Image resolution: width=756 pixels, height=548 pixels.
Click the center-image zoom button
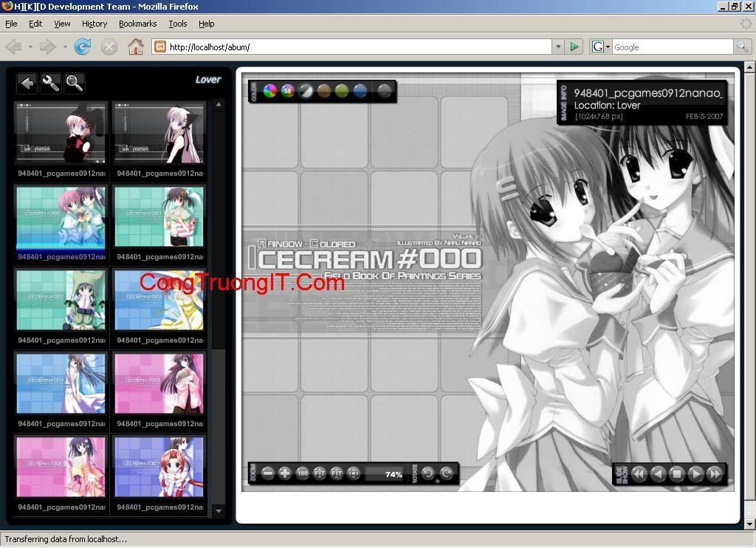pos(354,473)
